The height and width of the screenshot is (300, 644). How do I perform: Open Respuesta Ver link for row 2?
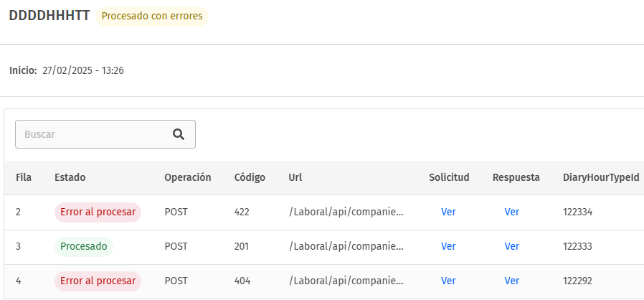512,212
